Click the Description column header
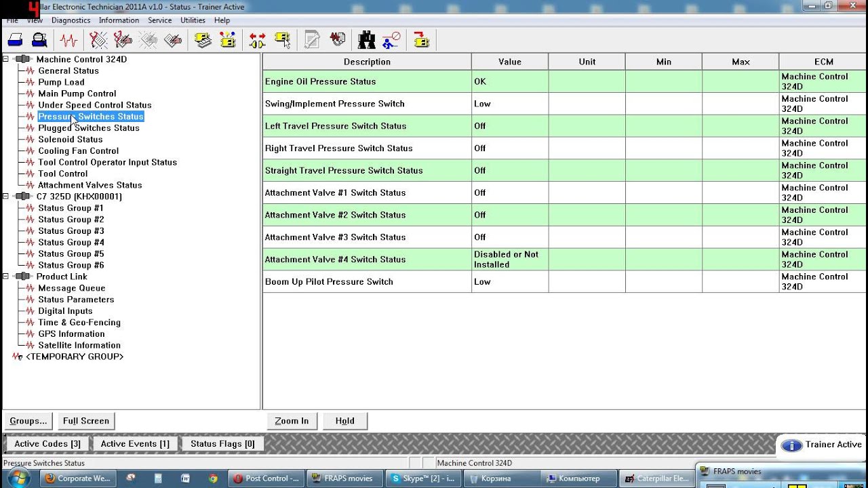The height and width of the screenshot is (488, 868). tap(367, 62)
